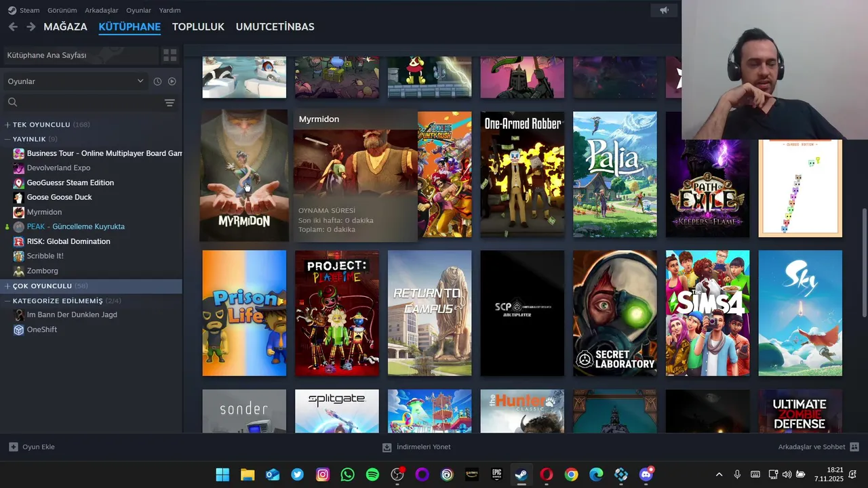Screen dimensions: 868x488
Task: Open WhatsApp from the taskbar
Action: coord(347,474)
